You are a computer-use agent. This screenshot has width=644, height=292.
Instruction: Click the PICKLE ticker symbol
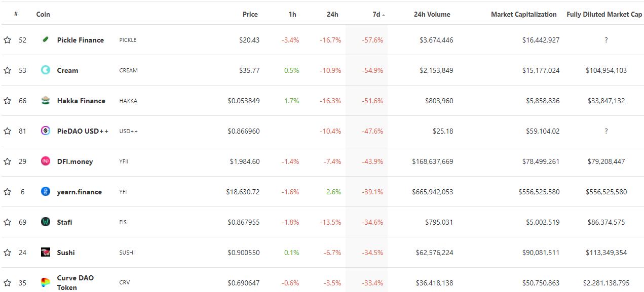(x=128, y=40)
